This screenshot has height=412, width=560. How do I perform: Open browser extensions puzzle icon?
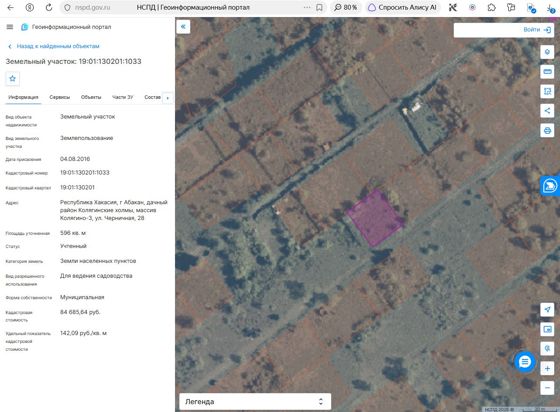click(491, 7)
